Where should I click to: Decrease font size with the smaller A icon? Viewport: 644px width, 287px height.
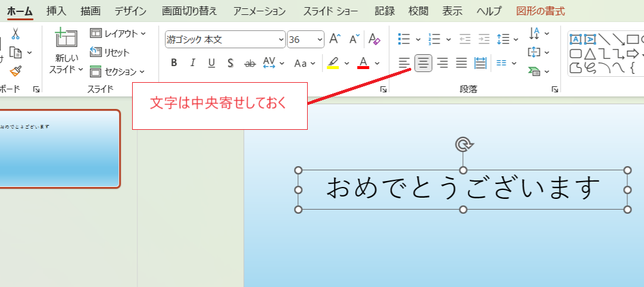pos(355,39)
